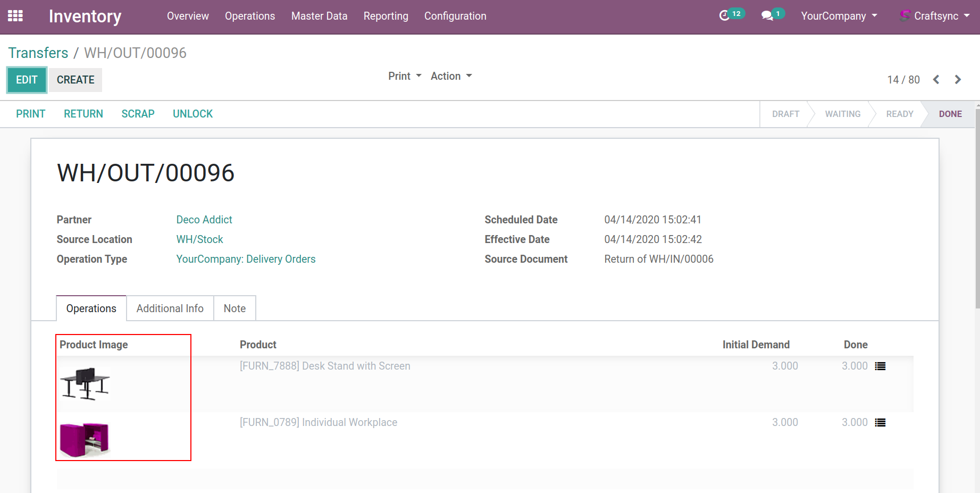Open detailed operations icon for Desk Stand row
980x493 pixels.
881,366
